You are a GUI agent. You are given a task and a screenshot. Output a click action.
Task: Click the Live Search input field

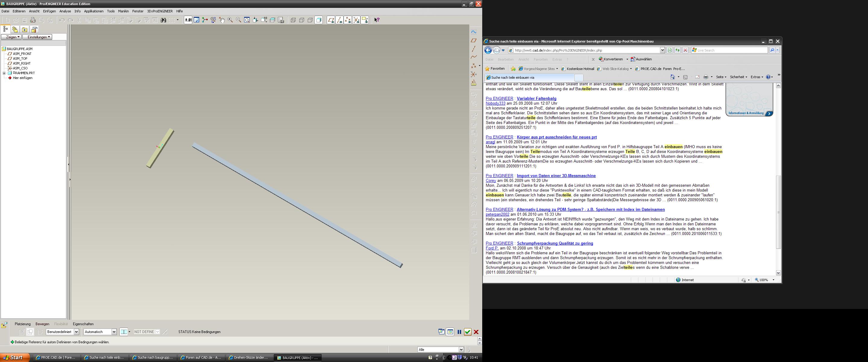pyautogui.click(x=729, y=50)
